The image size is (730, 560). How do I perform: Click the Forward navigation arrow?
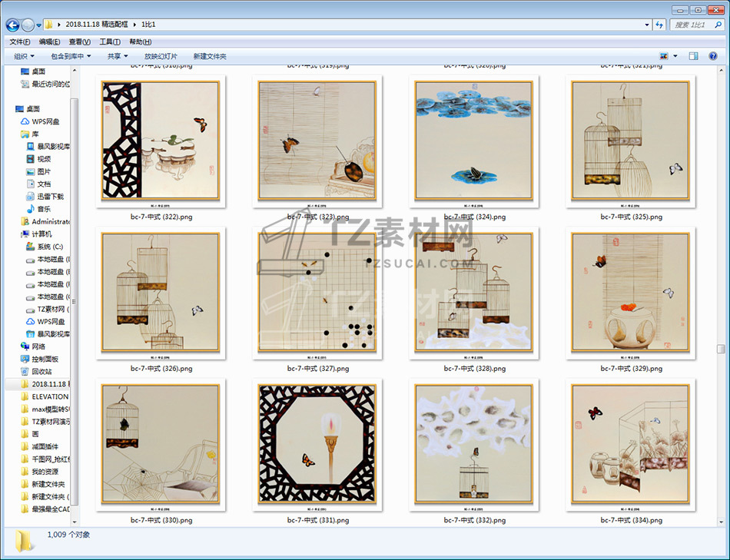[28, 25]
